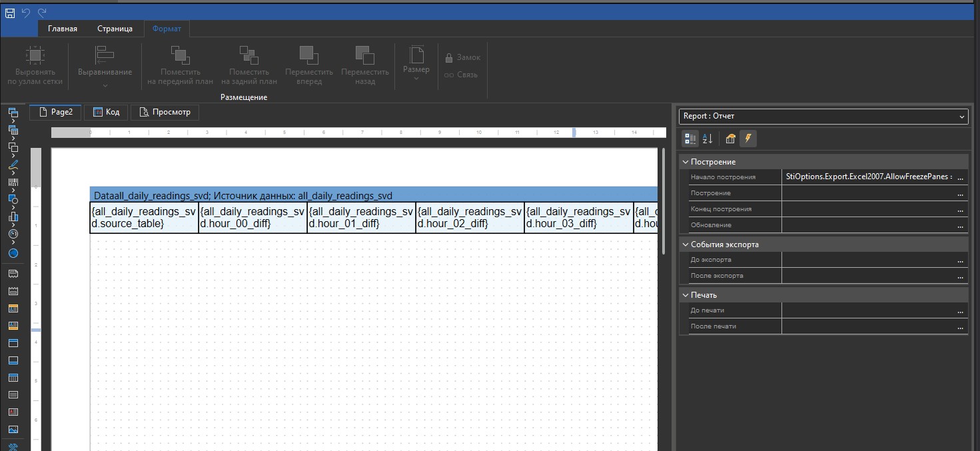Undo the last action

(27, 13)
